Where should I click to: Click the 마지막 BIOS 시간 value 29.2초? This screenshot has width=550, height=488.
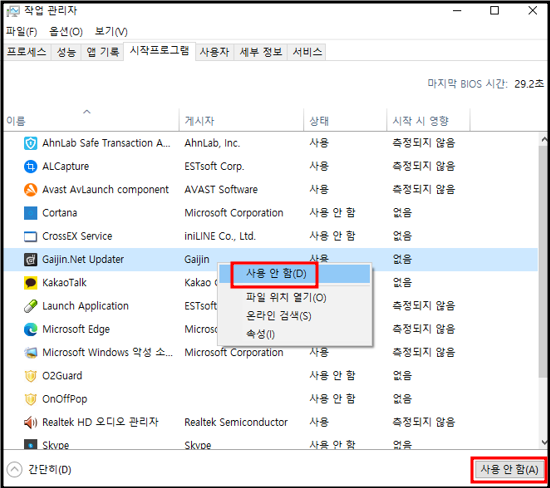point(529,84)
